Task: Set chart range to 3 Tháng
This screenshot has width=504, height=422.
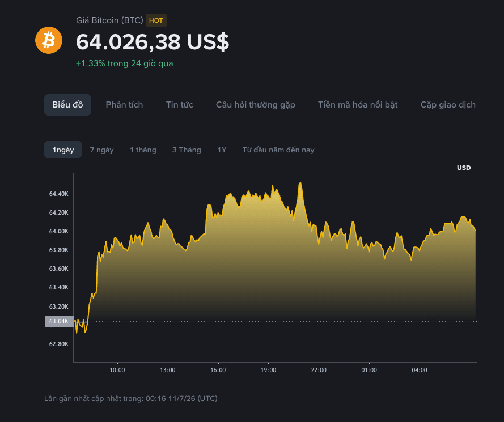Action: (187, 150)
